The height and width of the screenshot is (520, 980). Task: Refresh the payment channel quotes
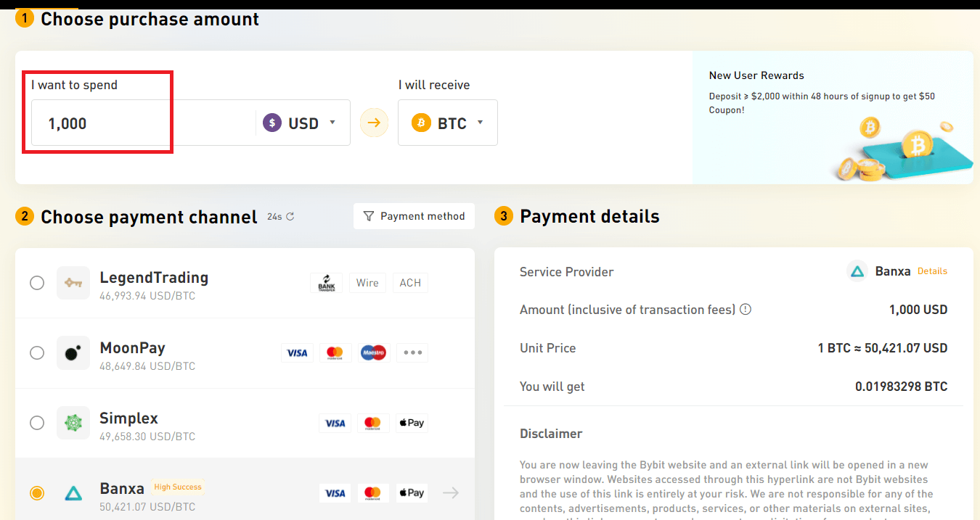[290, 215]
